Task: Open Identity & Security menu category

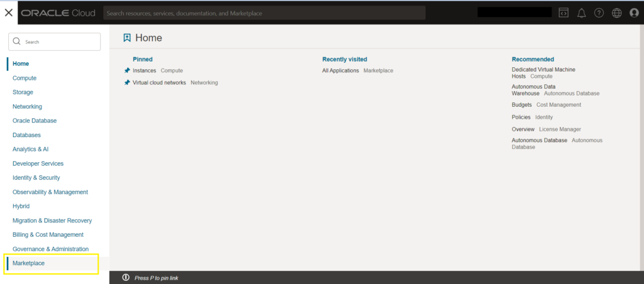Action: coord(36,178)
